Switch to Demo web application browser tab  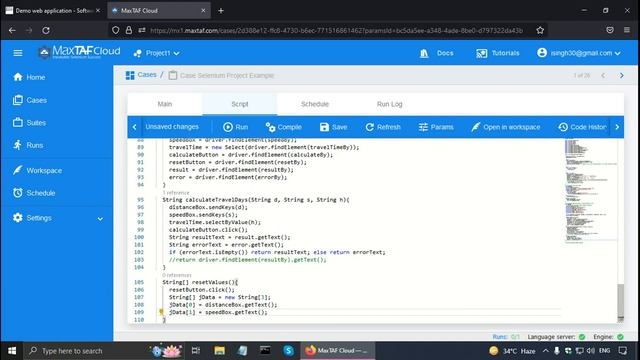[x=53, y=11]
